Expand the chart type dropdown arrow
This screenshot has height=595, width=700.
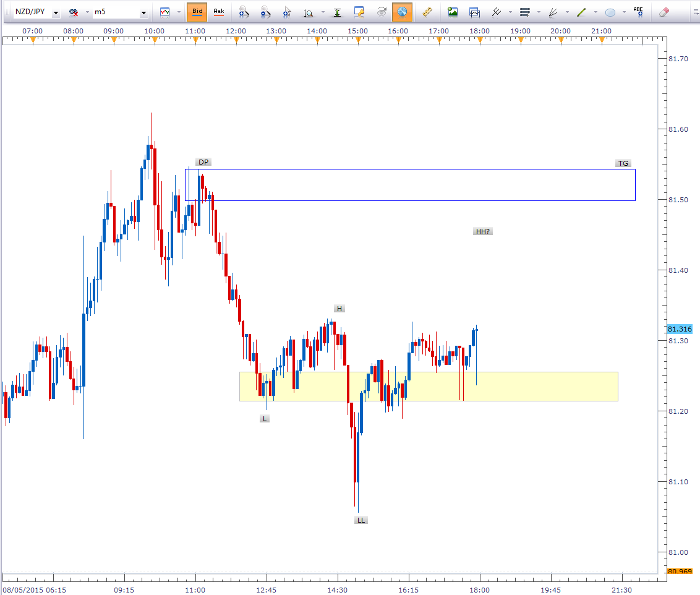179,12
